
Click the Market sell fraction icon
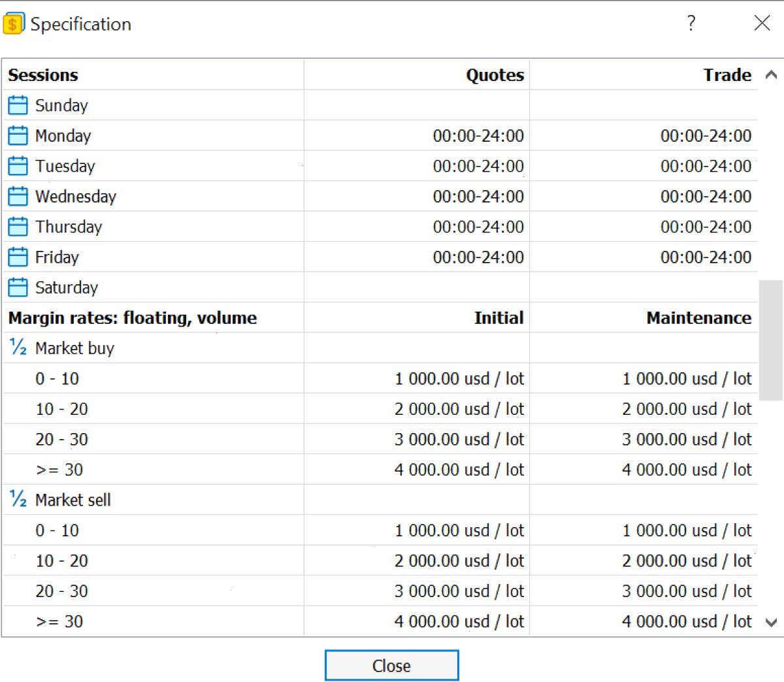[x=18, y=498]
